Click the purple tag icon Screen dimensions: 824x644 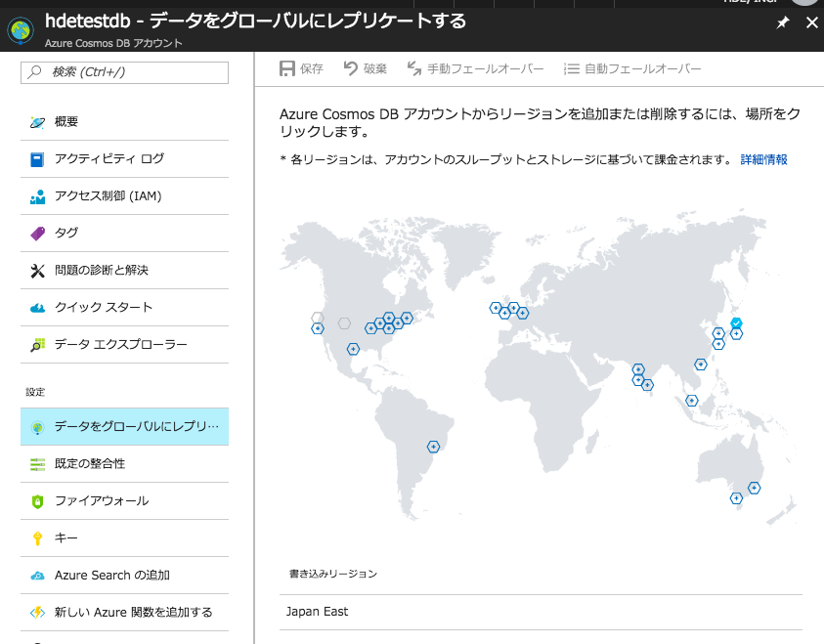[x=37, y=234]
